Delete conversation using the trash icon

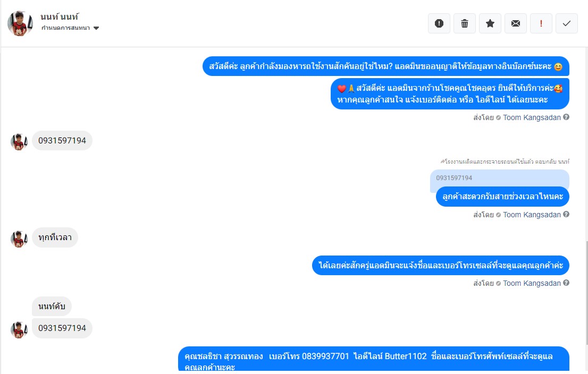click(464, 23)
